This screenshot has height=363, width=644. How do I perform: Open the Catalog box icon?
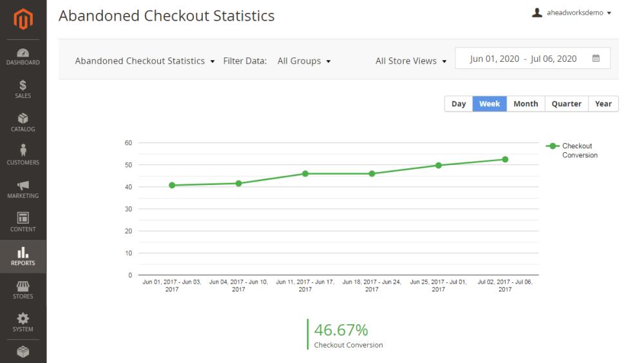click(x=23, y=119)
